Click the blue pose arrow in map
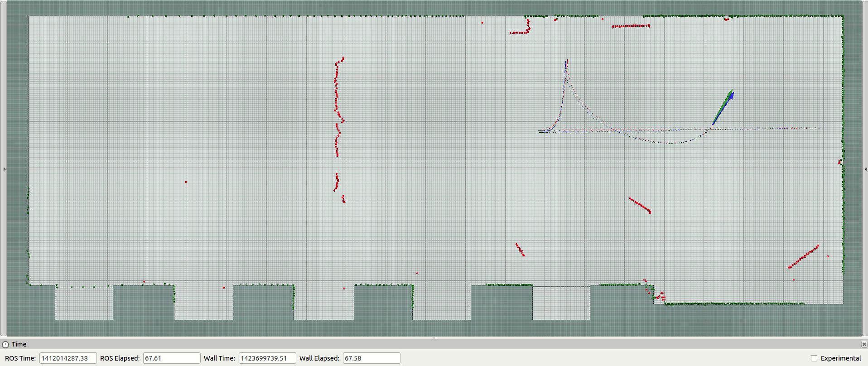The height and width of the screenshot is (366, 868). point(723,108)
